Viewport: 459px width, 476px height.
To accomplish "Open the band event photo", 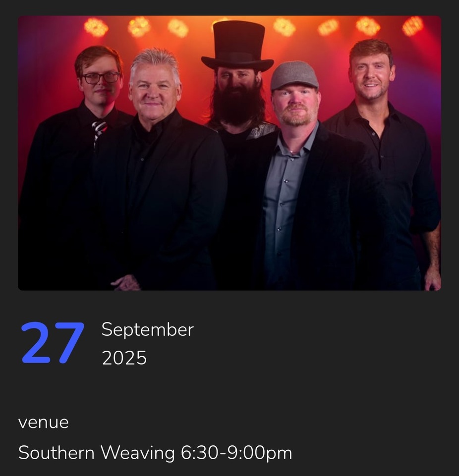I will tap(229, 153).
